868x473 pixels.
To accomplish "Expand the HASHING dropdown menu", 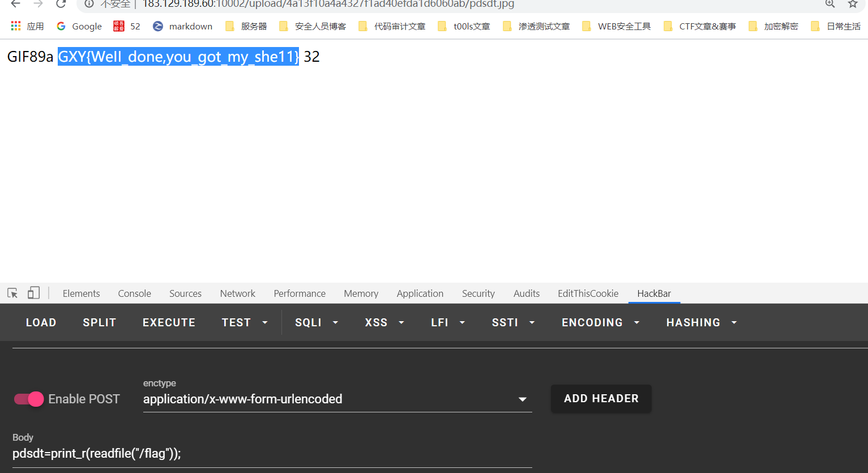I will pos(702,322).
